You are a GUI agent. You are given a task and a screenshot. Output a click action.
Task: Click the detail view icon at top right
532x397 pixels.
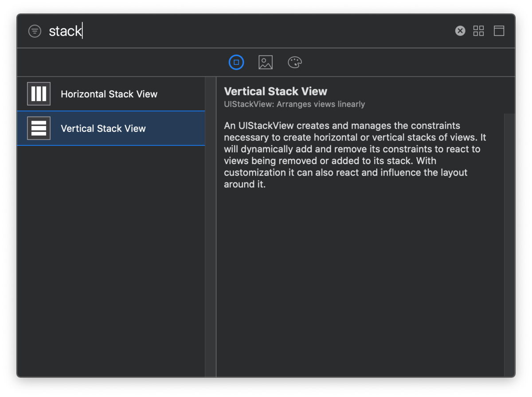click(x=499, y=31)
